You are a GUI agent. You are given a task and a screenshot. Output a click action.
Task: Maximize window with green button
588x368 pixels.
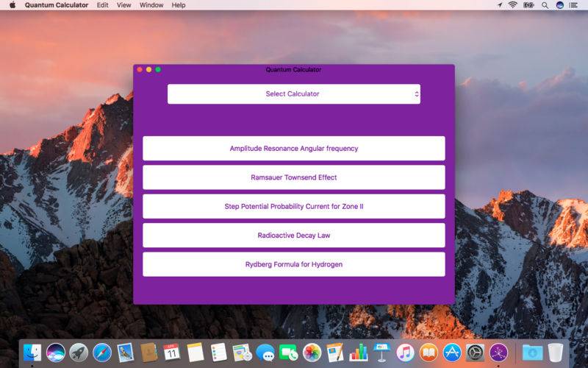coord(158,69)
